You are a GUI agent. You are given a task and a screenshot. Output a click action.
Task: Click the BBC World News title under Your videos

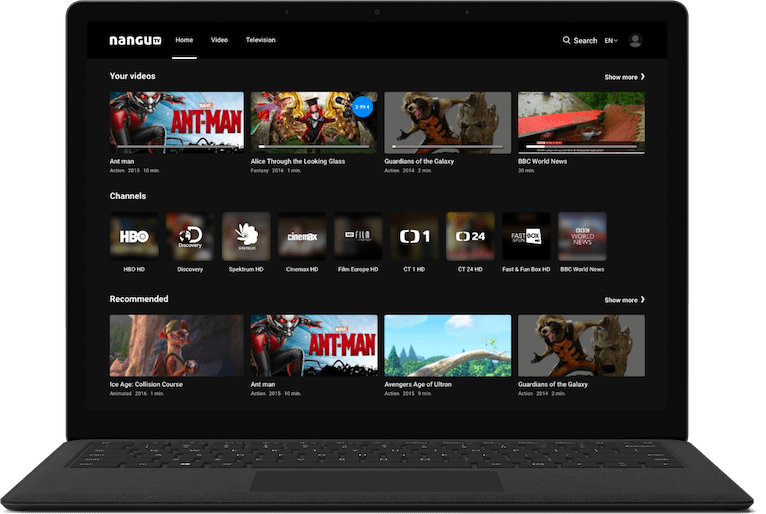click(x=542, y=161)
